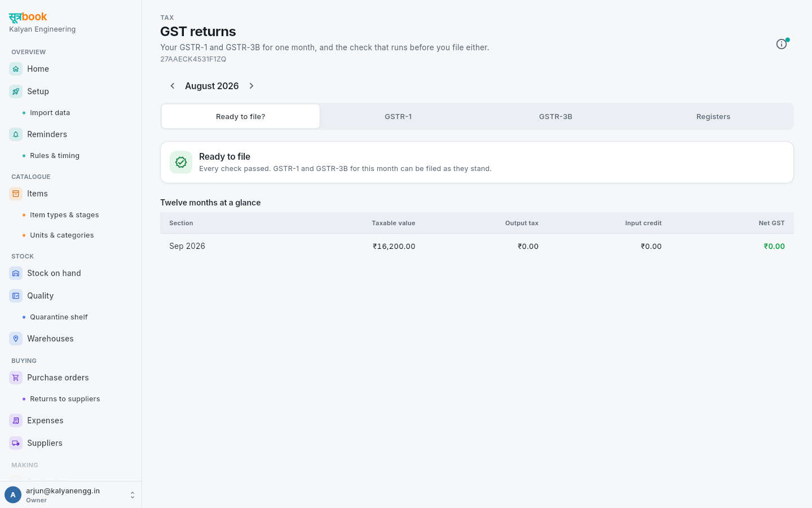Click the Section column header
This screenshot has width=812, height=508.
click(181, 223)
